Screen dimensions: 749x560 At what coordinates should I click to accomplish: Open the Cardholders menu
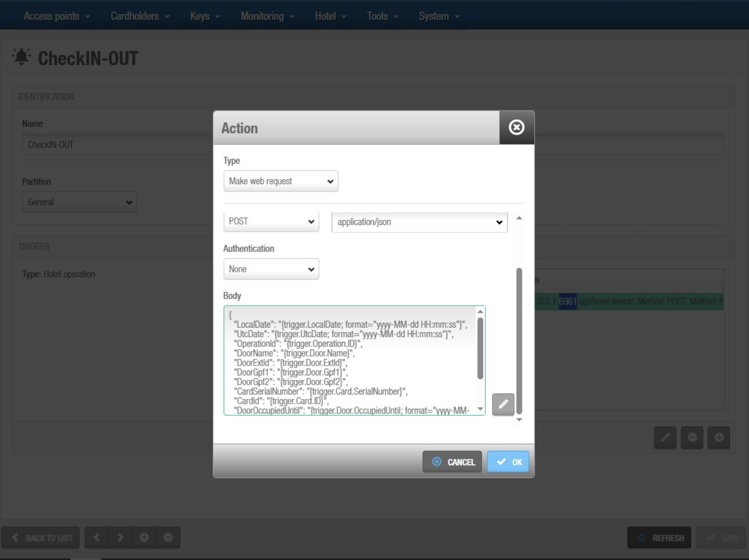(x=140, y=16)
